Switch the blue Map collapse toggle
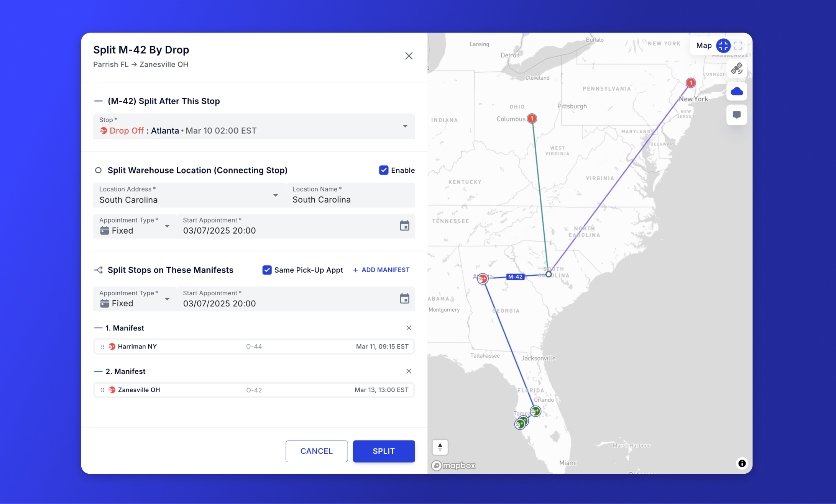The image size is (836, 504). (723, 46)
